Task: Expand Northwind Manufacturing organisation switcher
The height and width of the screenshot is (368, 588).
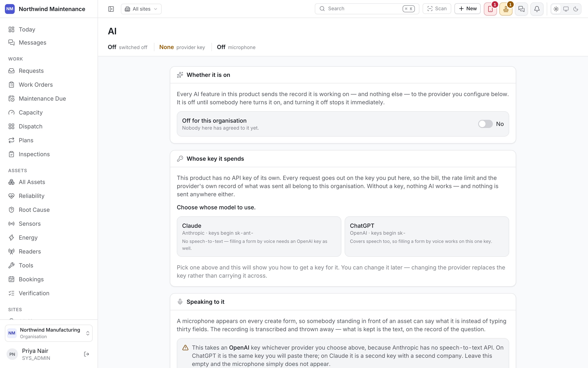Action: coord(49,333)
